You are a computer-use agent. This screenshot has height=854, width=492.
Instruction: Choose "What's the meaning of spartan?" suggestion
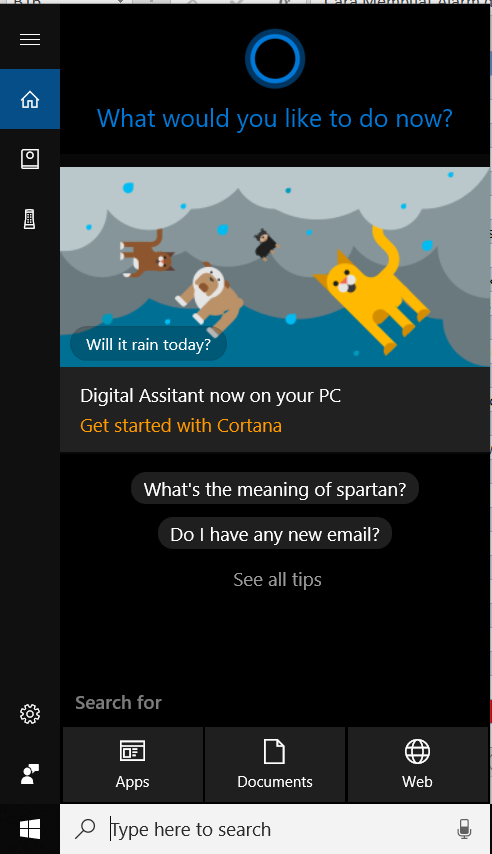[x=275, y=489]
